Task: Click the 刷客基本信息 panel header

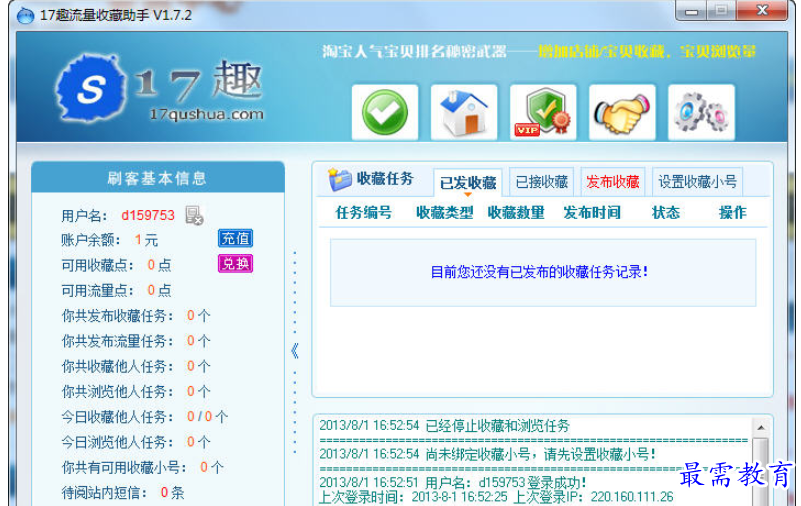Action: [x=157, y=178]
